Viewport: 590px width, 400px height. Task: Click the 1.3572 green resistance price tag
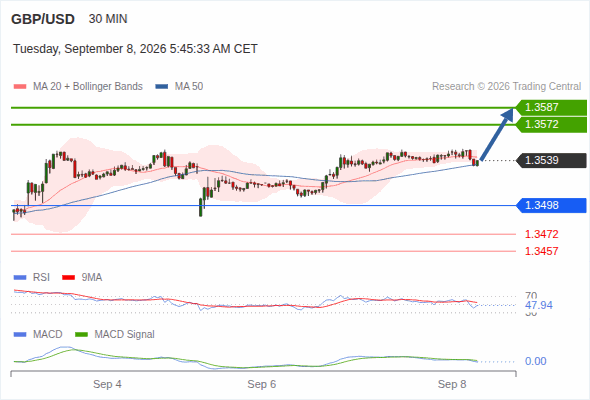pyautogui.click(x=551, y=125)
